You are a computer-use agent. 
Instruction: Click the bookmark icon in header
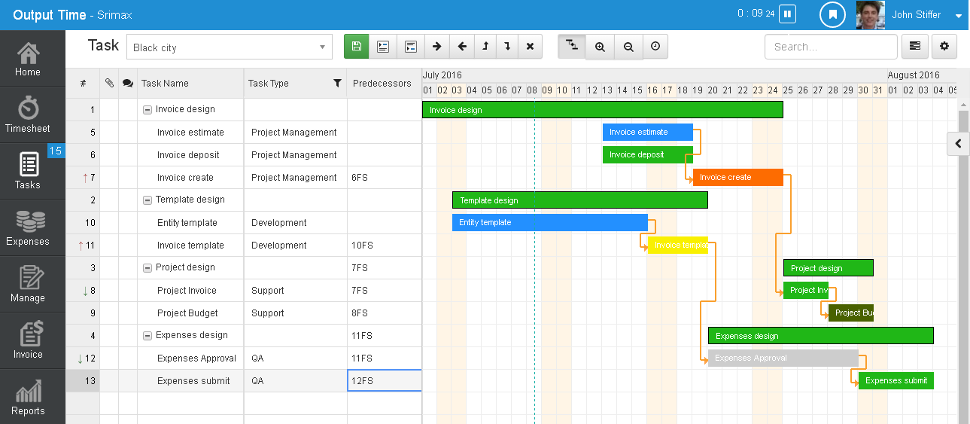[833, 14]
